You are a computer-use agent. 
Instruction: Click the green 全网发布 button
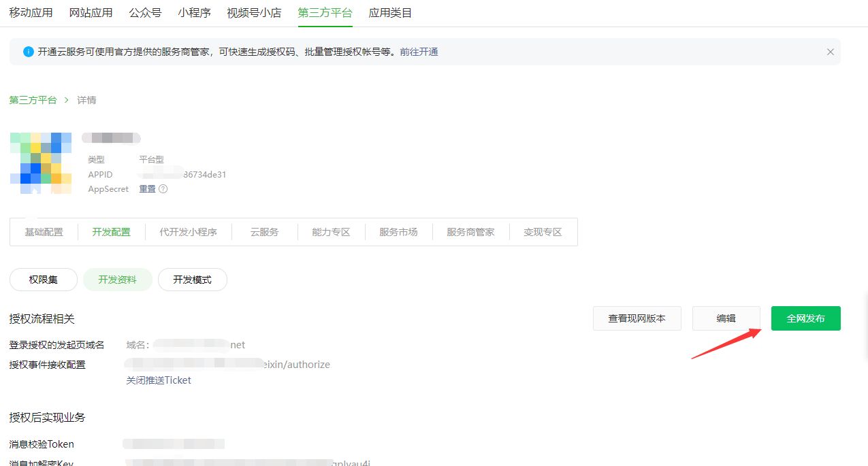805,318
